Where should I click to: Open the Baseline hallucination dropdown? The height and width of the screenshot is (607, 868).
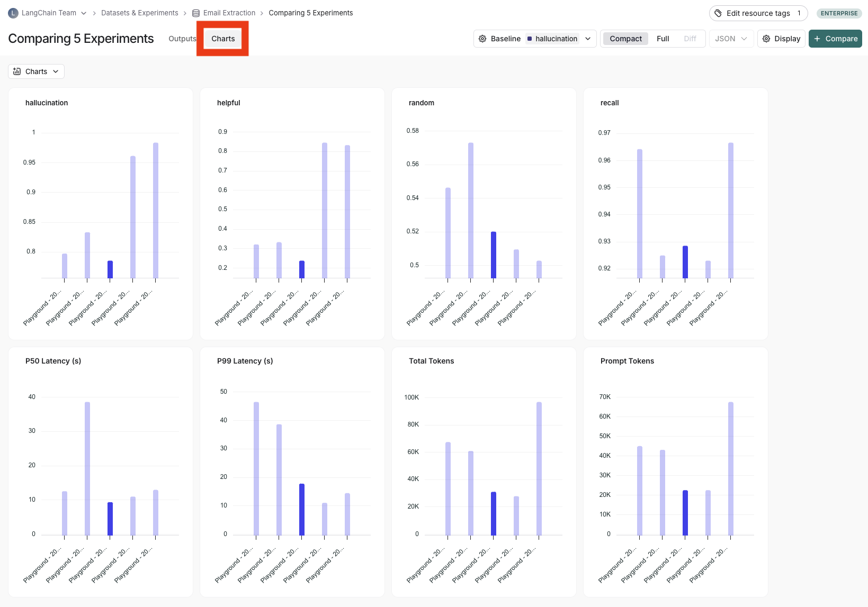[588, 38]
